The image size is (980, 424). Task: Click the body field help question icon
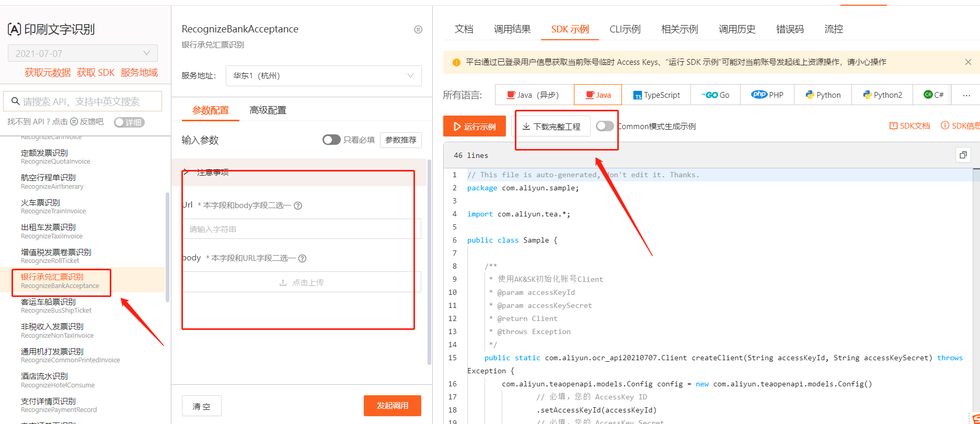[302, 258]
